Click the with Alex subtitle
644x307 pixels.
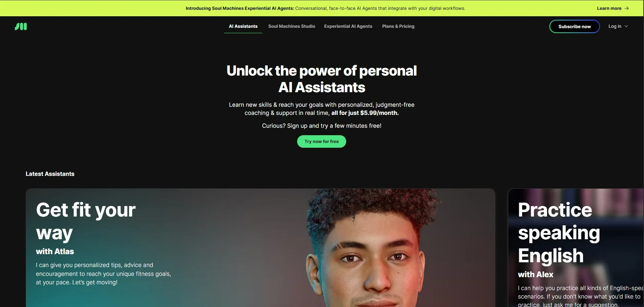535,274
